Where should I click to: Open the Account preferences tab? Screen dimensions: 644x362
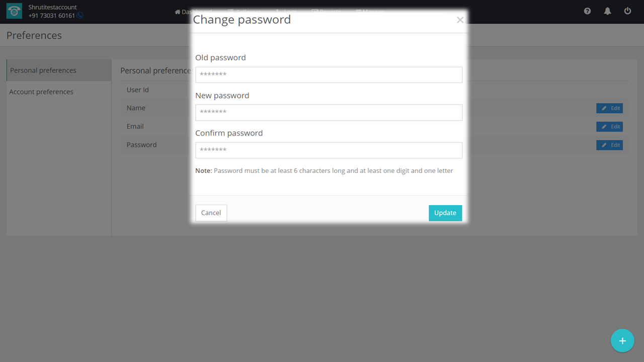tap(41, 92)
